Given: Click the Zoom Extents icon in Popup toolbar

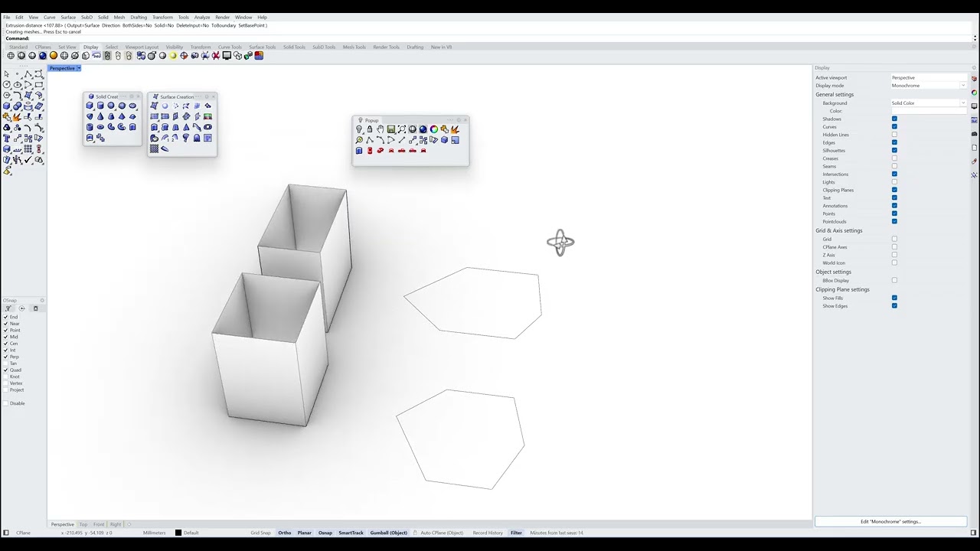Looking at the screenshot, I should click(401, 129).
